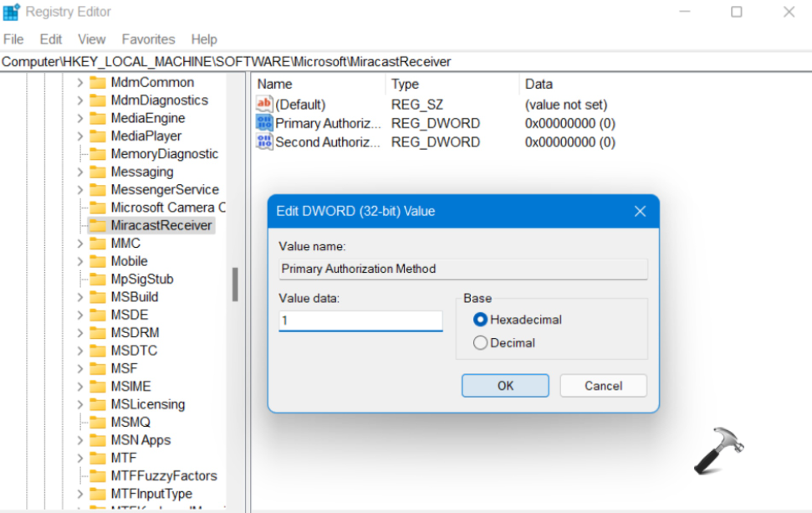Click the MdmCommon folder icon
The image size is (812, 513).
point(97,82)
